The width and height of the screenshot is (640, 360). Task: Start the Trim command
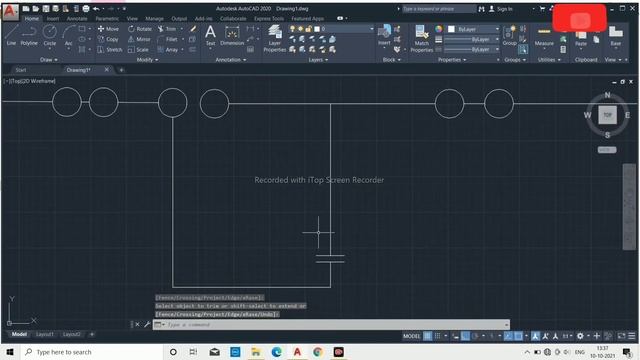(167, 29)
